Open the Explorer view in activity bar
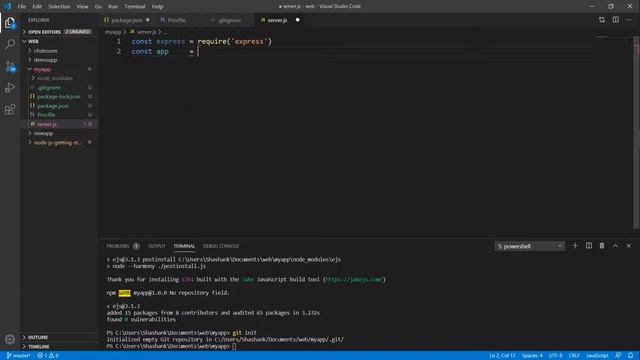Image resolution: width=640 pixels, height=360 pixels. pos(10,23)
